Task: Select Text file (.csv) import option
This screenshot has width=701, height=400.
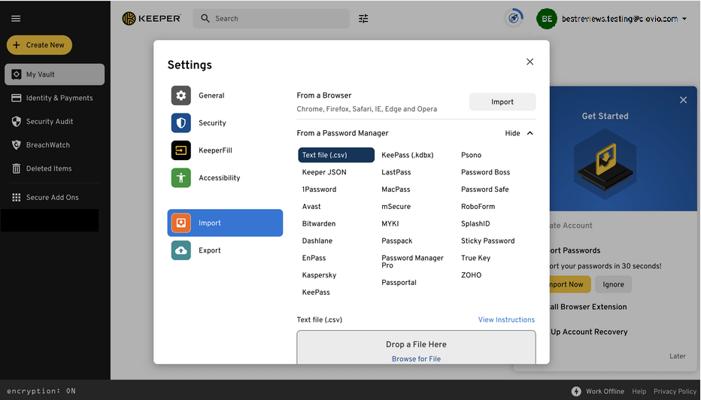Action: coord(336,155)
